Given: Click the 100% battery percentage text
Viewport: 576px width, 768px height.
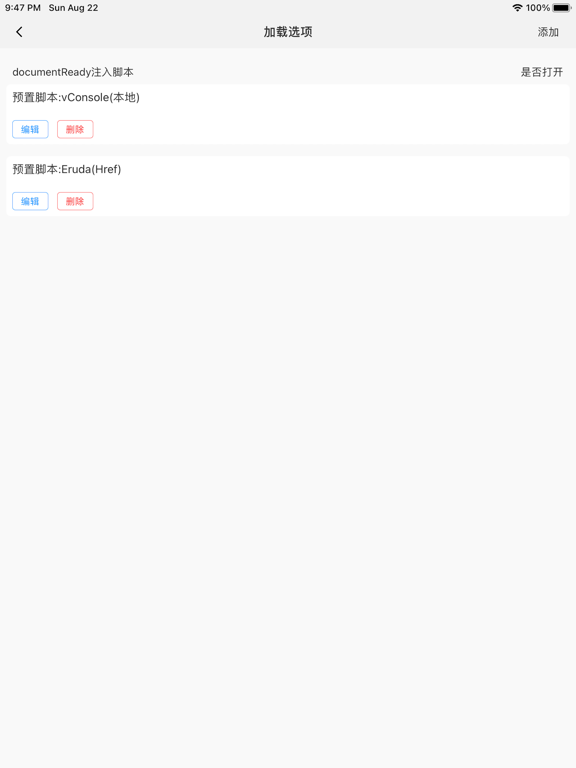Looking at the screenshot, I should (x=538, y=8).
